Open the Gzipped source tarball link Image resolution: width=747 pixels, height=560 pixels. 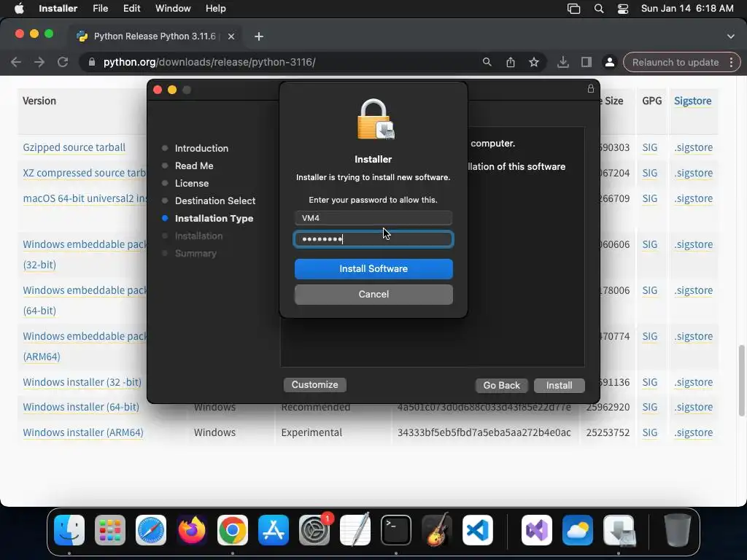74,147
